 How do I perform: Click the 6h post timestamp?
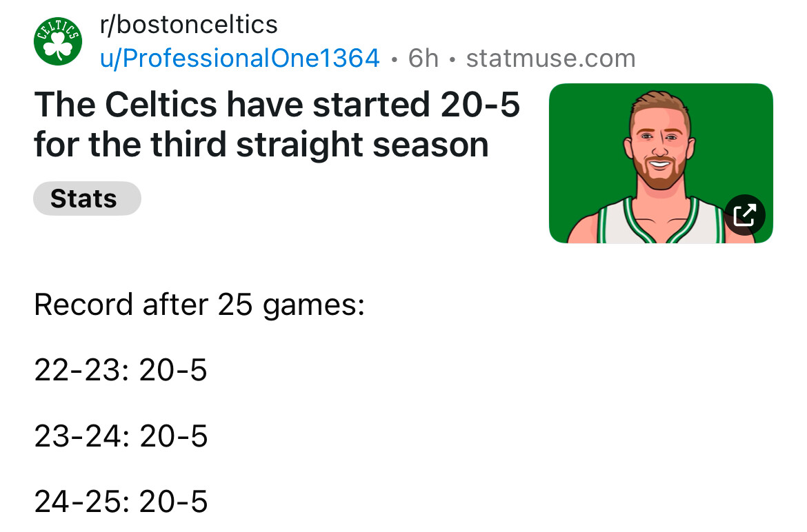tap(423, 59)
